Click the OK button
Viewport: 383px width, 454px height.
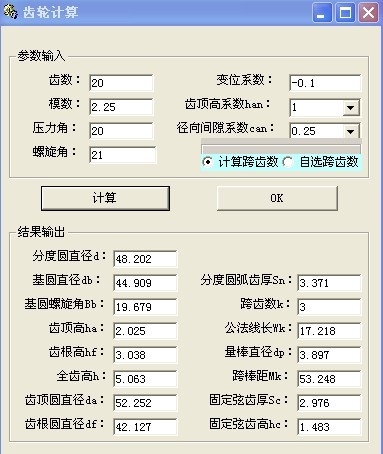(x=277, y=198)
